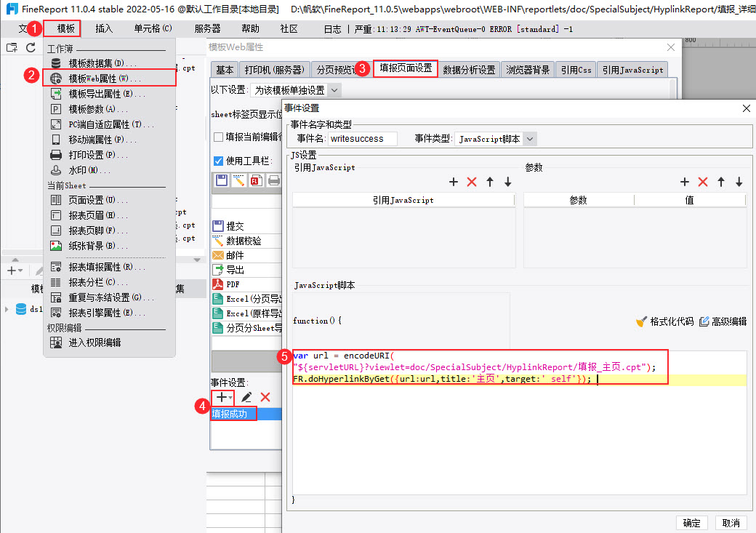Delete the selected event with red X
The image size is (756, 533).
[x=265, y=397]
